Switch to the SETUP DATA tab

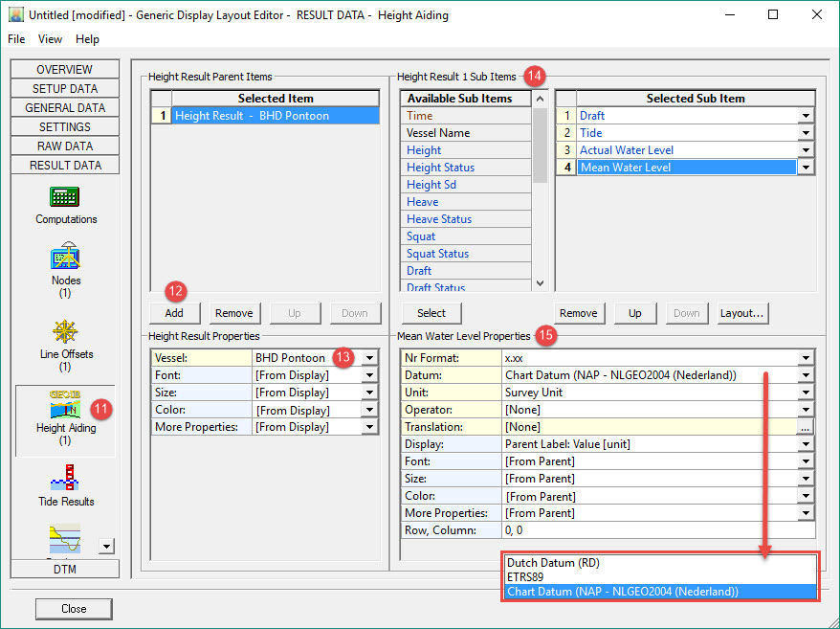pyautogui.click(x=65, y=88)
